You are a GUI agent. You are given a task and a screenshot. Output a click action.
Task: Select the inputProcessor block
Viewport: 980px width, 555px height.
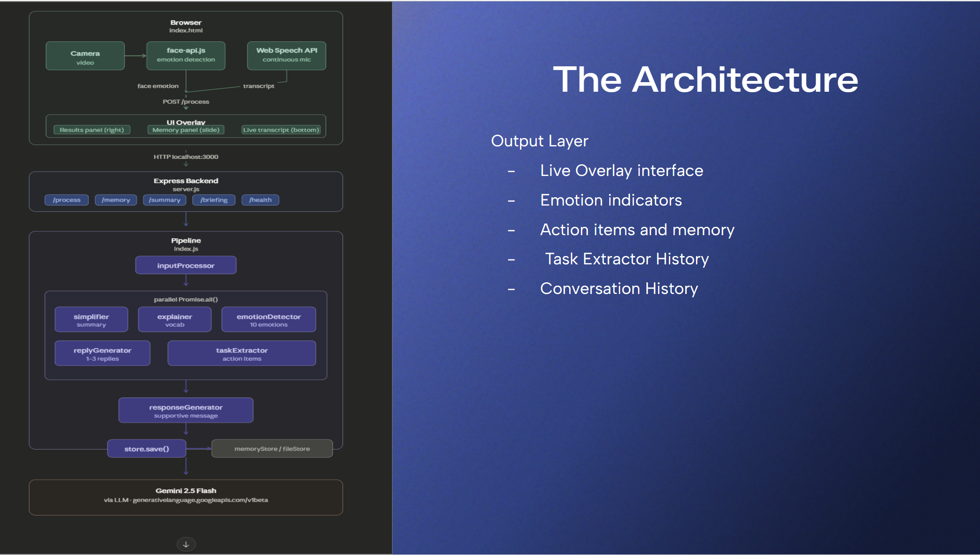coord(186,266)
